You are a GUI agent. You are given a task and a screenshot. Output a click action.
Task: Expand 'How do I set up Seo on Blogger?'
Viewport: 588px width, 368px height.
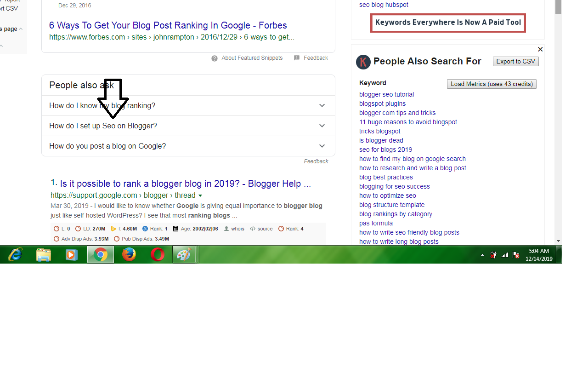[x=188, y=126]
